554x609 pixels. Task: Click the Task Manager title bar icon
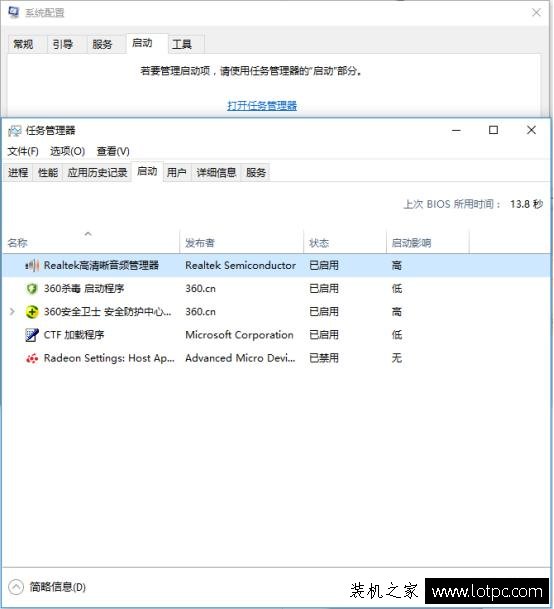tap(15, 131)
